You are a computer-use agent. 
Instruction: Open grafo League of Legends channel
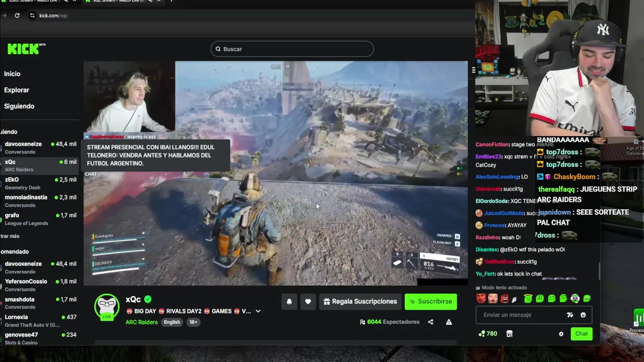coord(40,219)
